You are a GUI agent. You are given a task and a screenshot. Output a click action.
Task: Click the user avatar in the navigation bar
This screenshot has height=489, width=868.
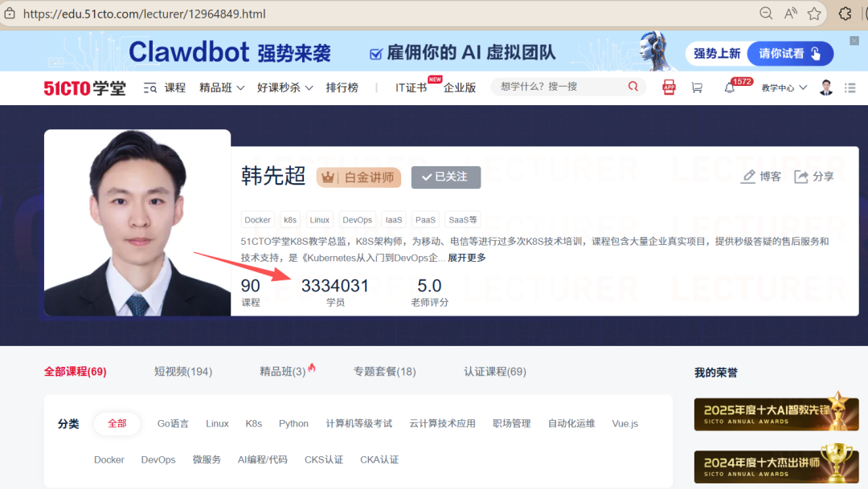[826, 88]
